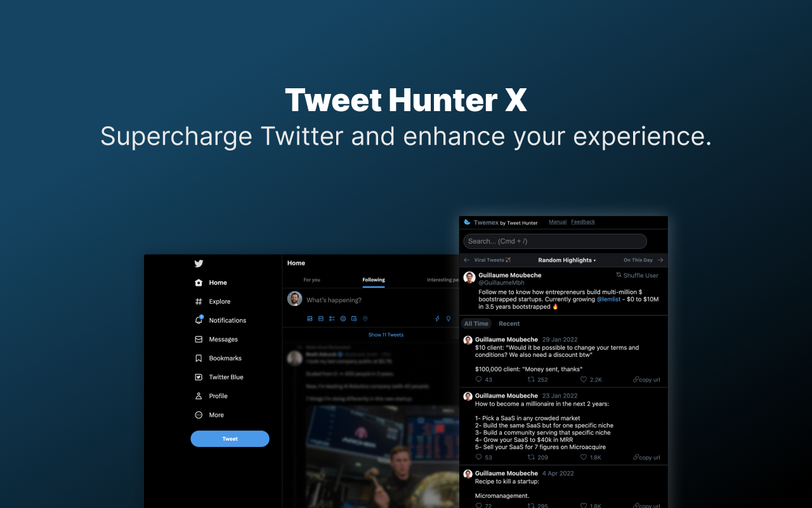Viewport: 812px width, 508px height.
Task: Open the emoji picker in composer
Action: tap(343, 319)
